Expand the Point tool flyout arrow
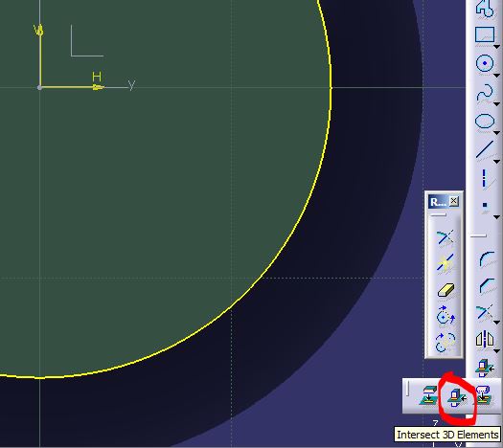 pyautogui.click(x=497, y=217)
